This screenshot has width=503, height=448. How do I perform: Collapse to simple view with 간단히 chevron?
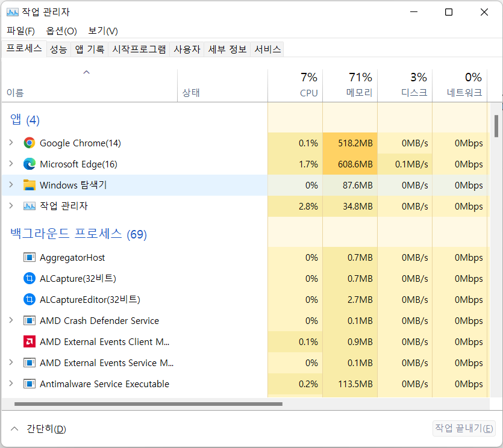14,429
